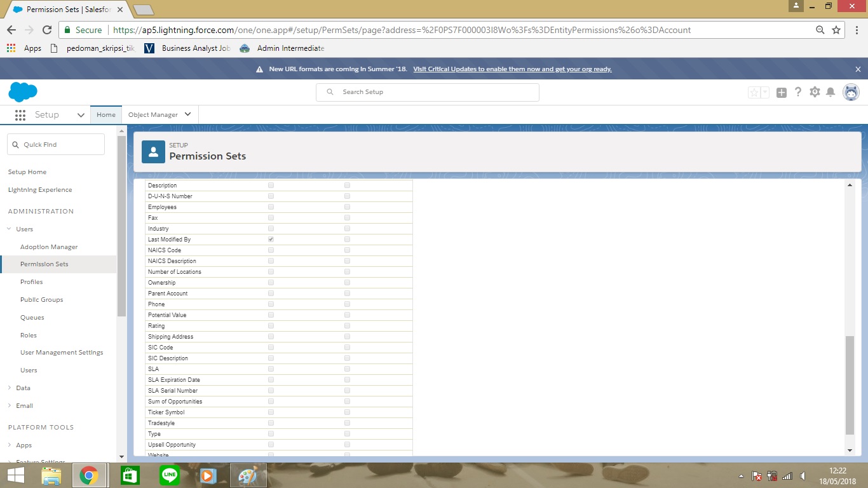Expand the Email section in sidebar

(x=9, y=406)
